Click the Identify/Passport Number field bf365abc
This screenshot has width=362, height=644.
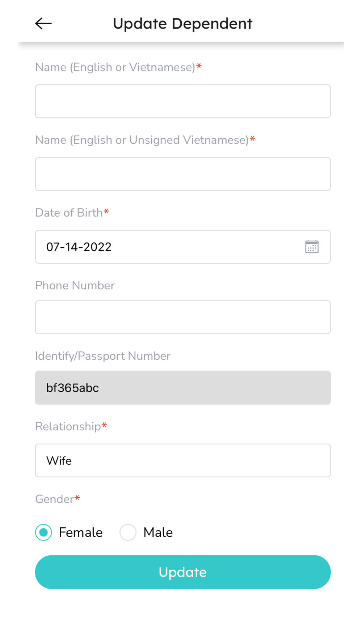182,388
